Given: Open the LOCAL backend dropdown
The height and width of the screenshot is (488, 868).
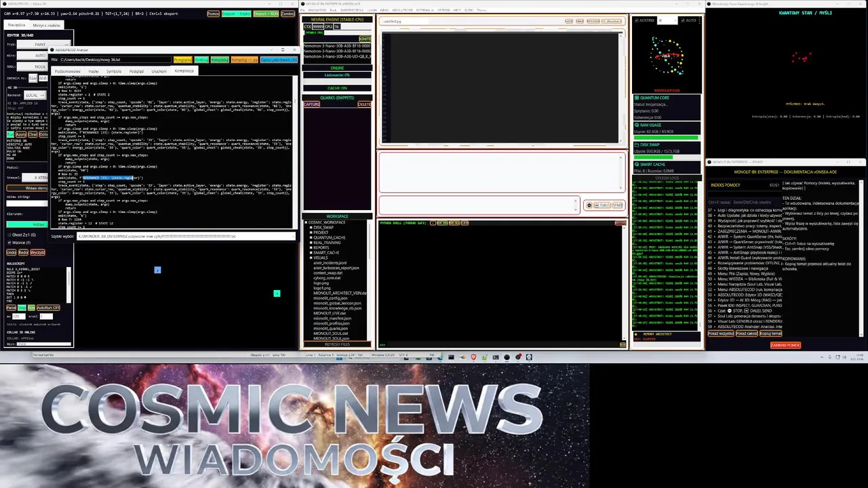Looking at the screenshot, I should click(x=35, y=95).
